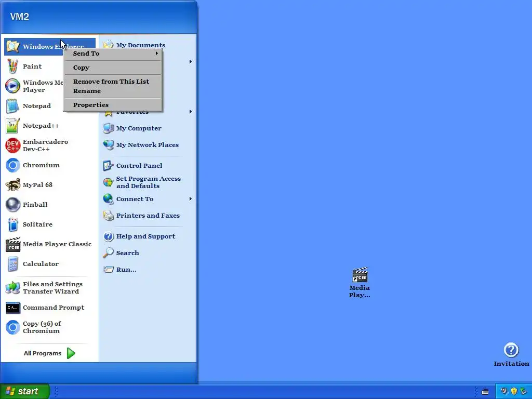Click the Chromium icon in pinned list

(x=12, y=165)
